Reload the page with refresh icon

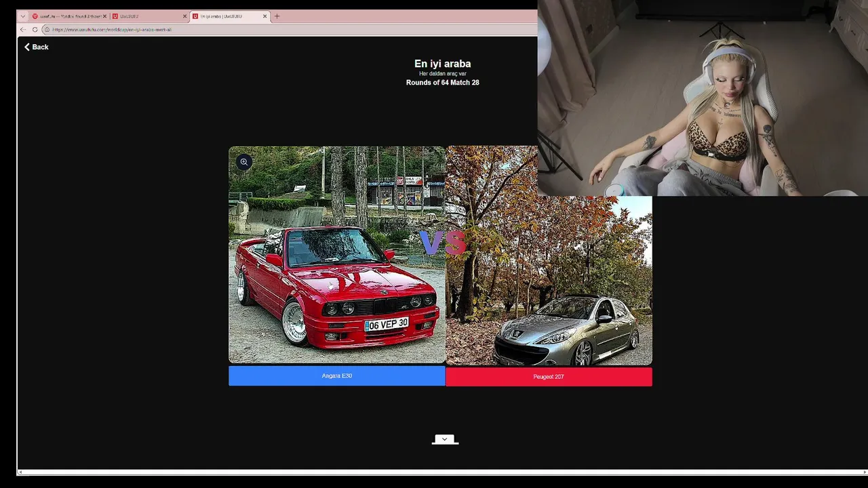(x=35, y=30)
